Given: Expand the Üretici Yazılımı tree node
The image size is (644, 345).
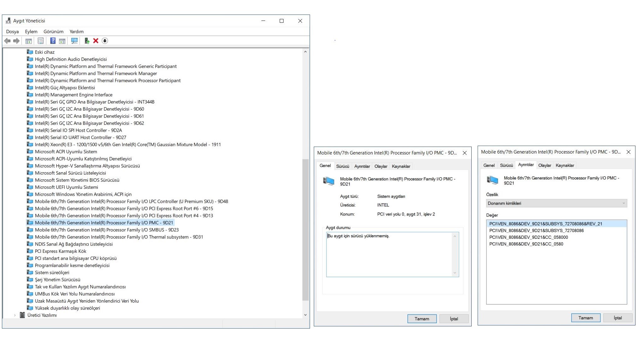Looking at the screenshot, I should pos(15,315).
